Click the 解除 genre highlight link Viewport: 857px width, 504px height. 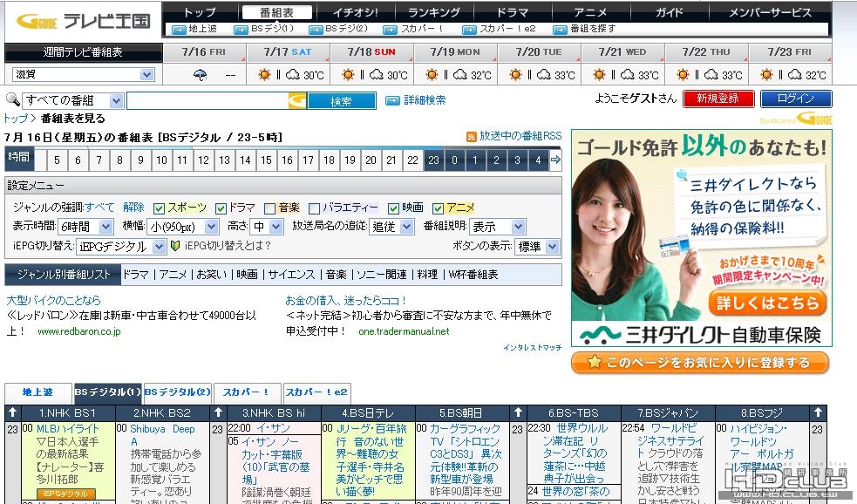(133, 208)
